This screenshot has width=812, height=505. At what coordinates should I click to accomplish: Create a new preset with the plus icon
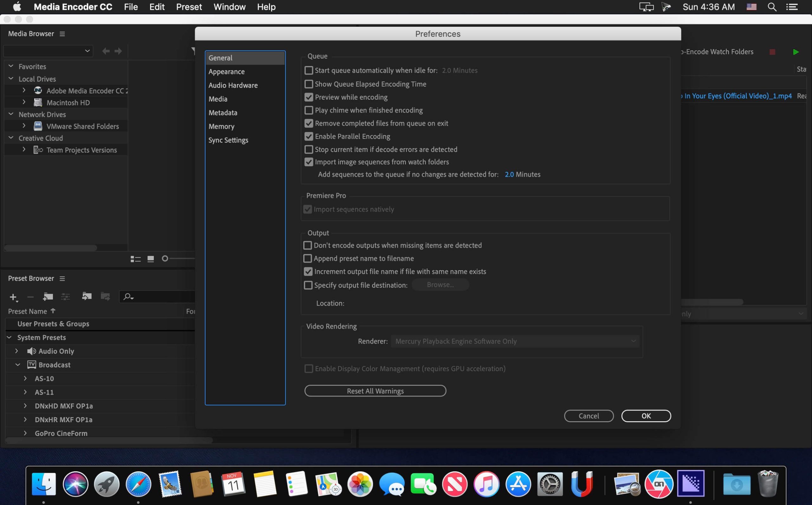pyautogui.click(x=13, y=297)
